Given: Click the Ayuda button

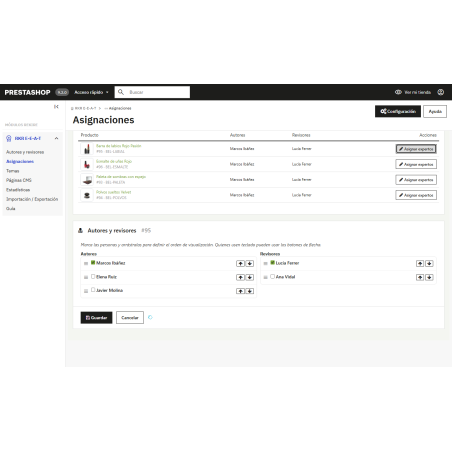Looking at the screenshot, I should coord(435,111).
